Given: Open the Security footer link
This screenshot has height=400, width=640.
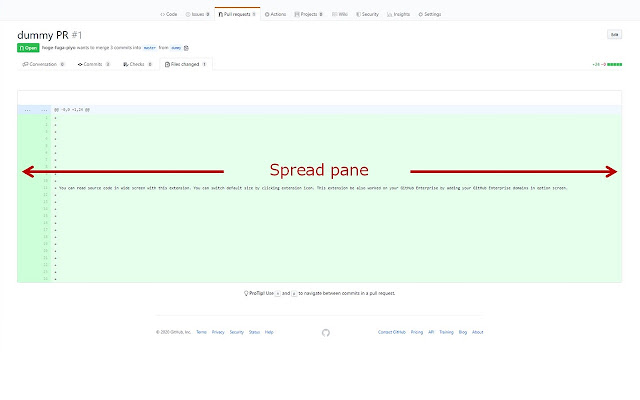Looking at the screenshot, I should (236, 332).
